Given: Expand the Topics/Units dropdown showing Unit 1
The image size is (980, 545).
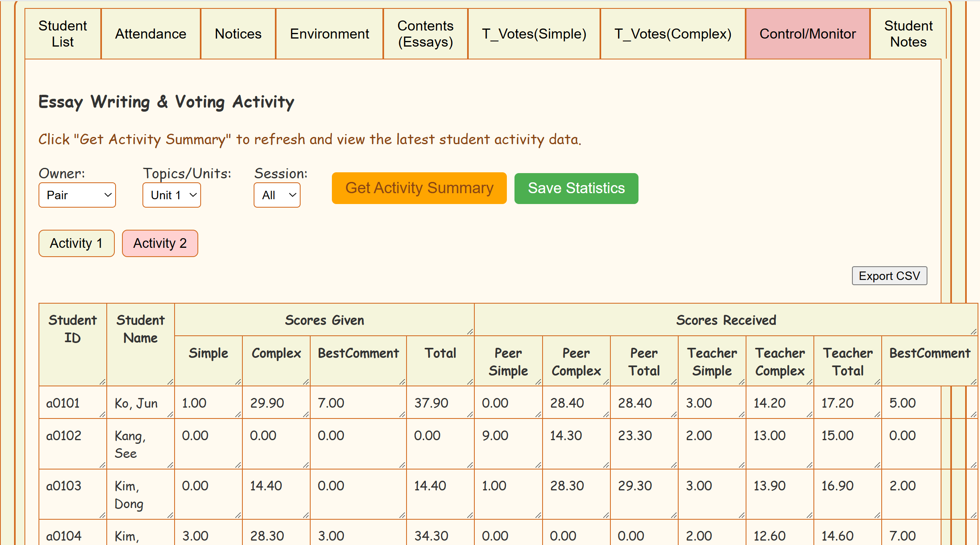Looking at the screenshot, I should (x=172, y=195).
